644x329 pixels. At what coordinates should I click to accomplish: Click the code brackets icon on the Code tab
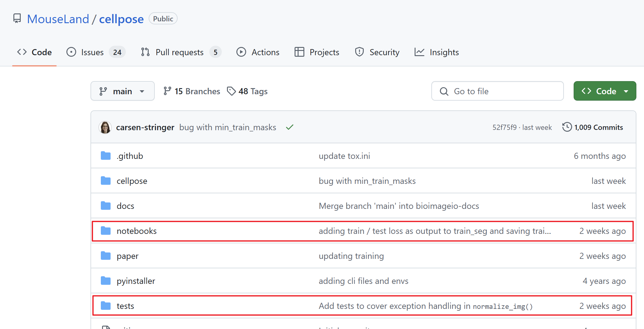click(x=22, y=52)
